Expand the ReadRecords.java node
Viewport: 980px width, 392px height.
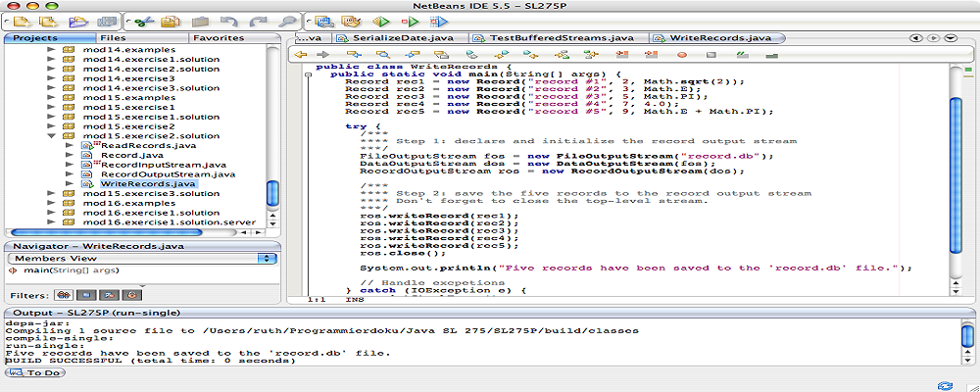pos(69,145)
